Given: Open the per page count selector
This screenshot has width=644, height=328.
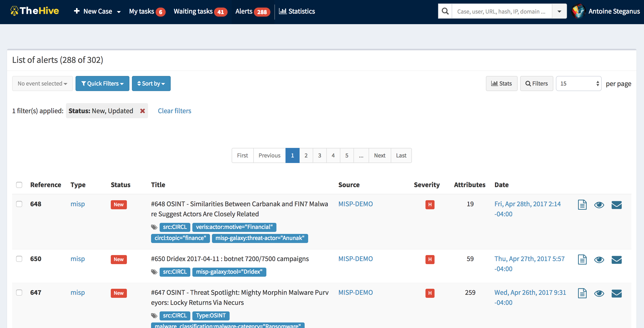Looking at the screenshot, I should click(579, 84).
